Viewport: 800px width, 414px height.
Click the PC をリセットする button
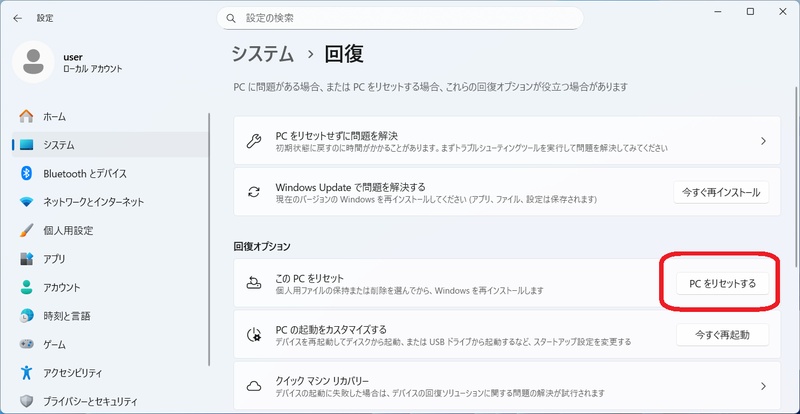(x=722, y=283)
